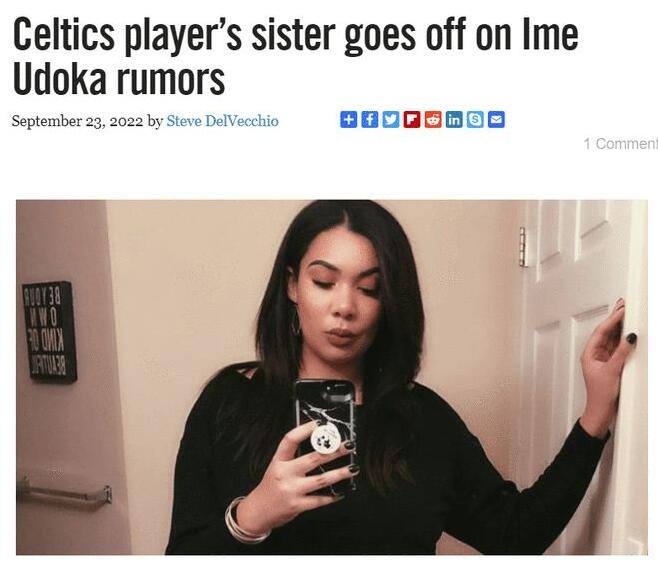Screen dimensions: 658x573
Task: Jump to the 1 Comment link
Action: coord(621,144)
